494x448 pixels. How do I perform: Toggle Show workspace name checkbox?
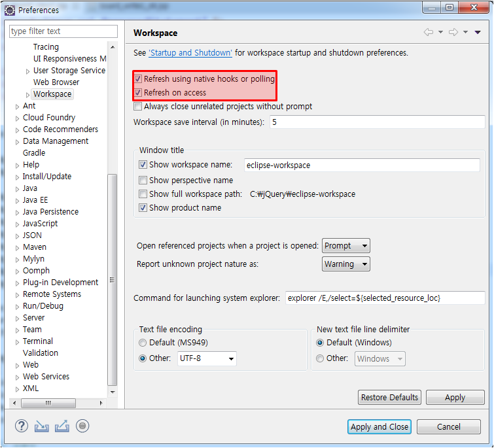(143, 165)
